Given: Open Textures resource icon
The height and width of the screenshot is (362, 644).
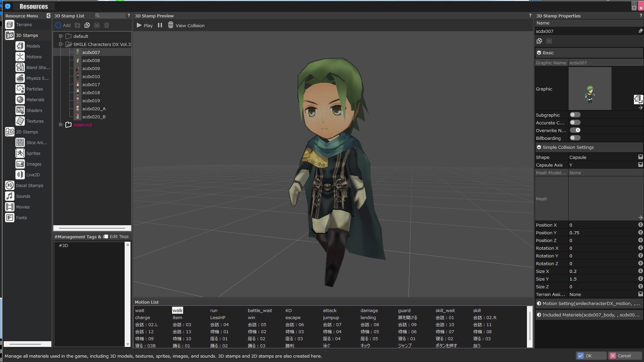Looking at the screenshot, I should [x=20, y=121].
